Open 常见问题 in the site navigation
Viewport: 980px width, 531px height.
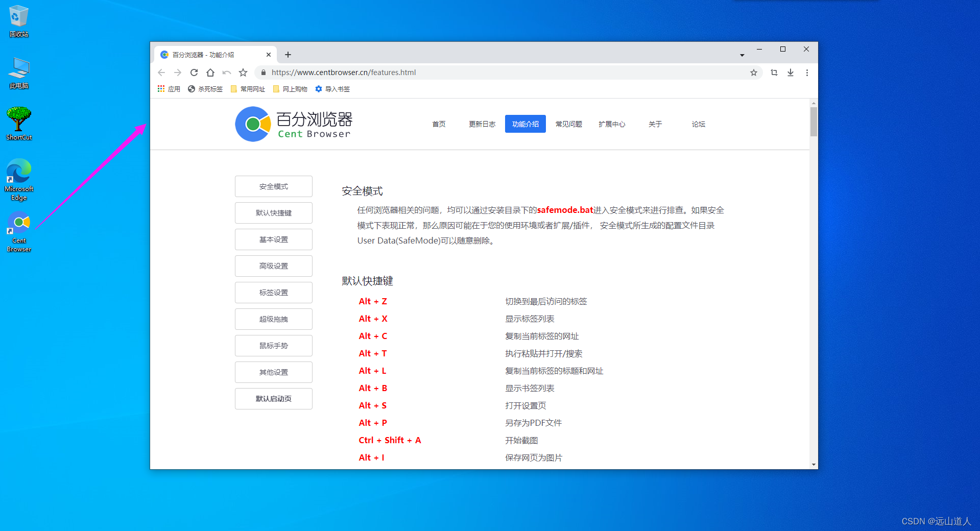coord(569,124)
